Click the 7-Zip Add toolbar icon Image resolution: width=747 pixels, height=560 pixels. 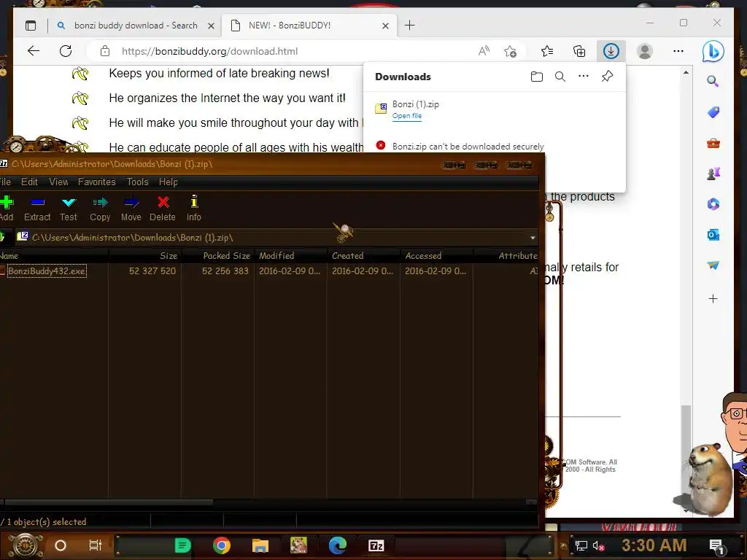(6, 203)
